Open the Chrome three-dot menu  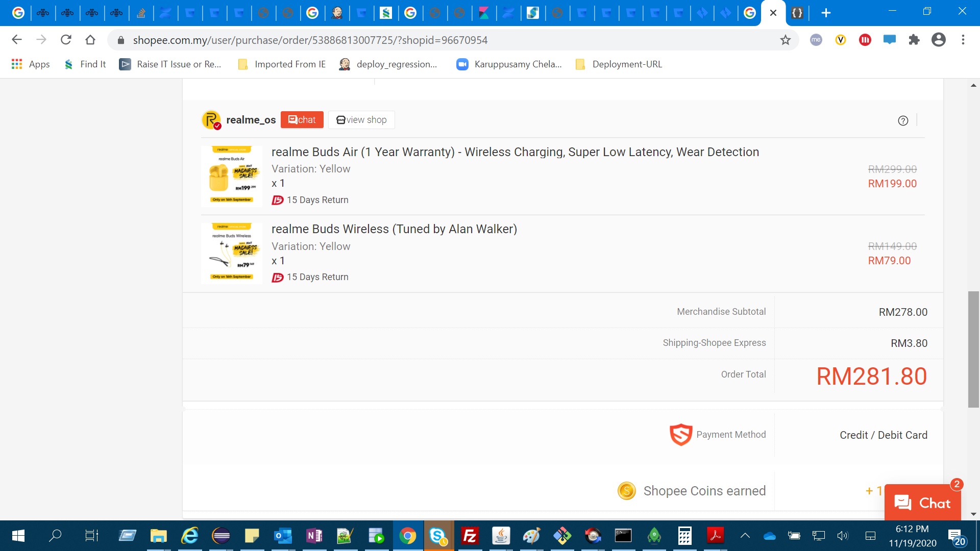click(963, 40)
